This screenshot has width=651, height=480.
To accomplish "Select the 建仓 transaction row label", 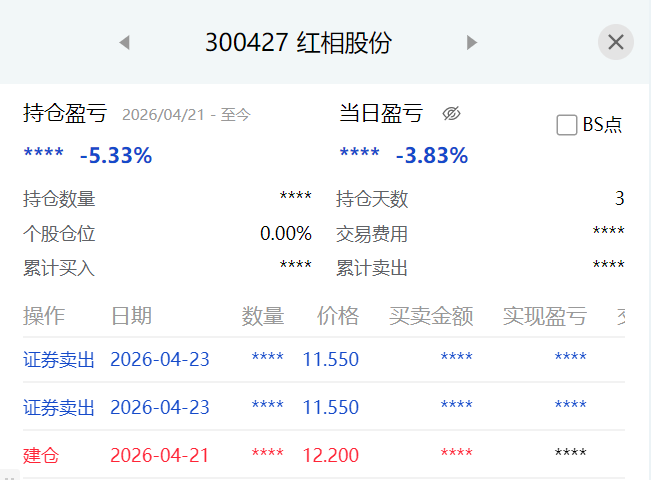I will [41, 455].
